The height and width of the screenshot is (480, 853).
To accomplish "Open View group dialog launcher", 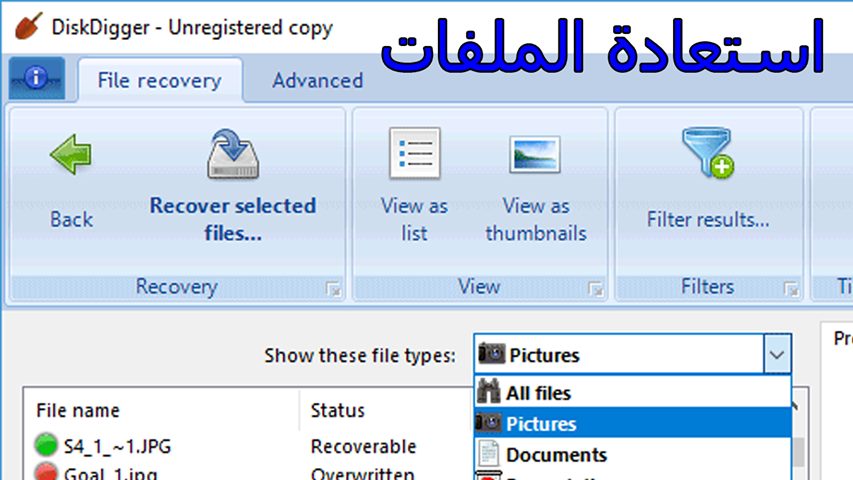I will pyautogui.click(x=595, y=288).
